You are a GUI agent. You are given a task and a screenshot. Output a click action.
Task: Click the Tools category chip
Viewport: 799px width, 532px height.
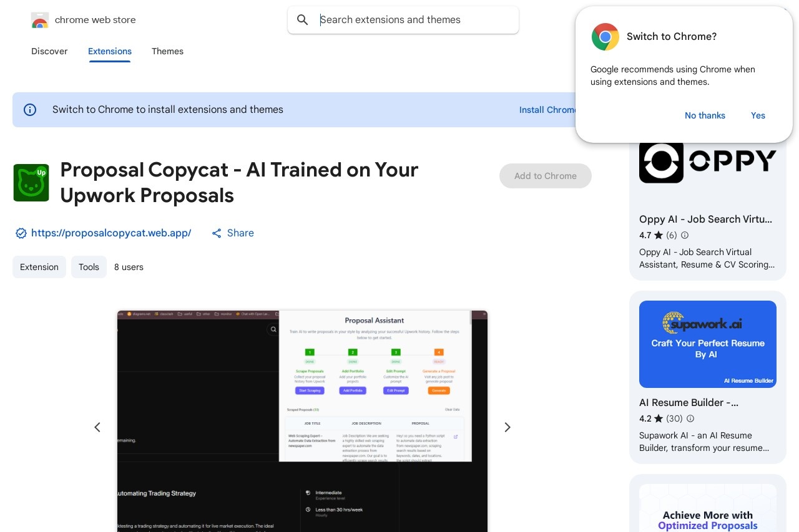[89, 267]
